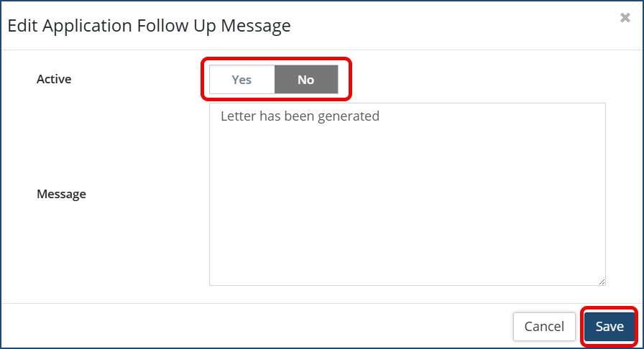The image size is (644, 349).
Task: Click the Active field label
Action: click(x=54, y=79)
